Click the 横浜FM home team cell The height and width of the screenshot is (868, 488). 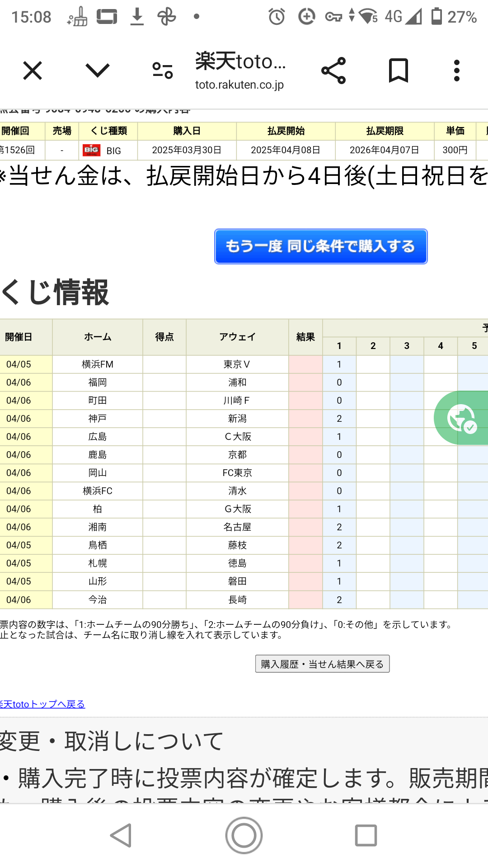coord(98,364)
